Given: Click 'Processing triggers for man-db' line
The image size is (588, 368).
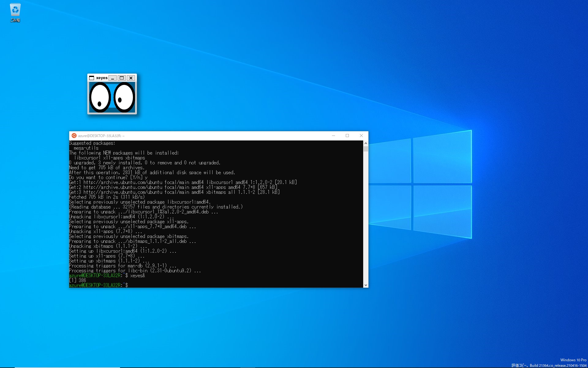Looking at the screenshot, I should pos(123,266).
